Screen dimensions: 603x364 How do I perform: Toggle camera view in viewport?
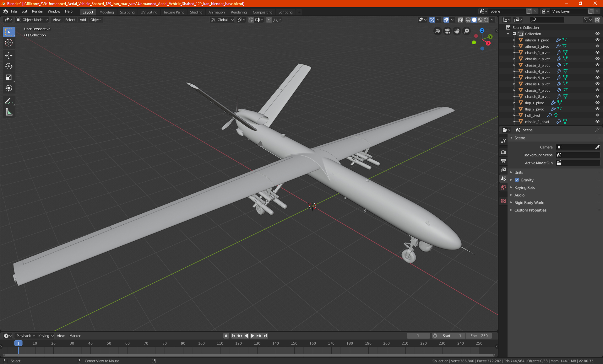(447, 31)
